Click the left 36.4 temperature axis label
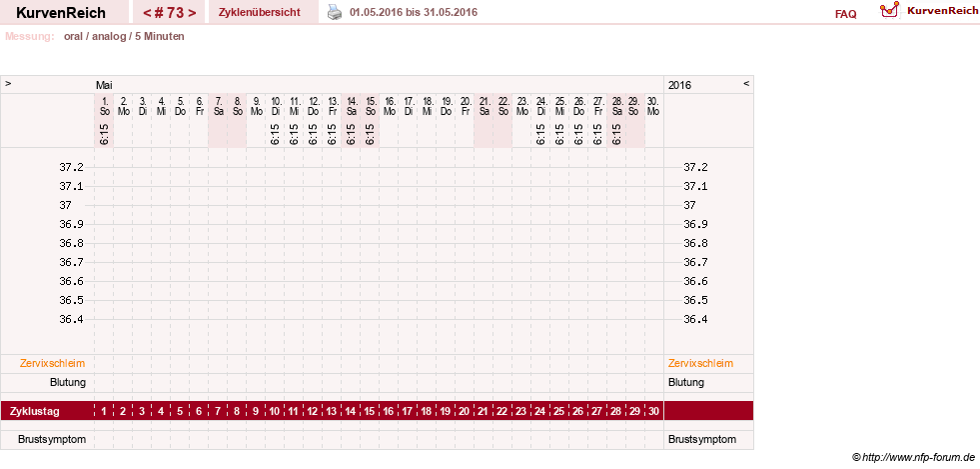Screen dimensions: 980x469 pyautogui.click(x=71, y=319)
